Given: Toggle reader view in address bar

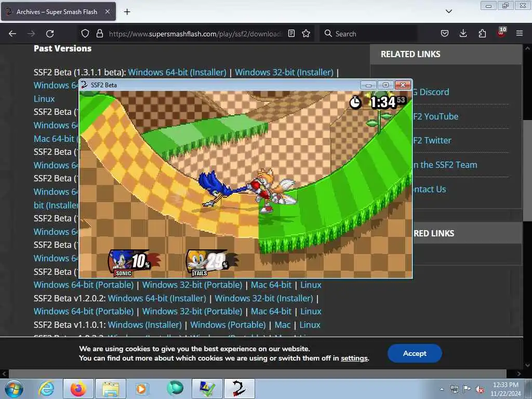Looking at the screenshot, I should (x=291, y=33).
